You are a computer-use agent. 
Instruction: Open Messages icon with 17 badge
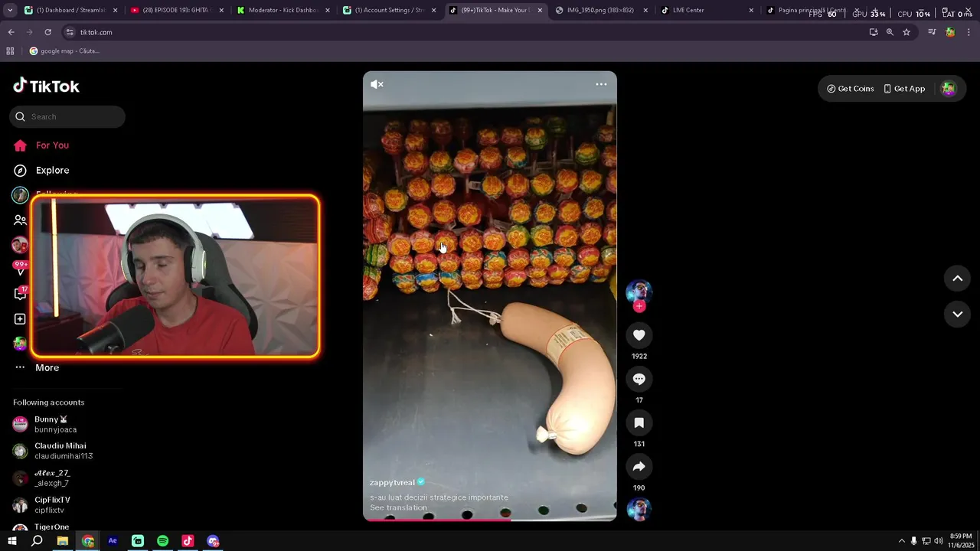click(20, 294)
